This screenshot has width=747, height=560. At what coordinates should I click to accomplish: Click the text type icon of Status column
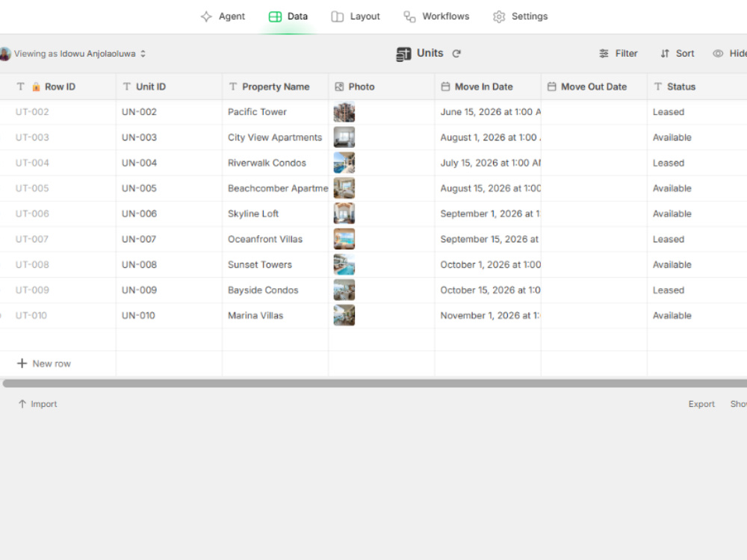tap(658, 87)
